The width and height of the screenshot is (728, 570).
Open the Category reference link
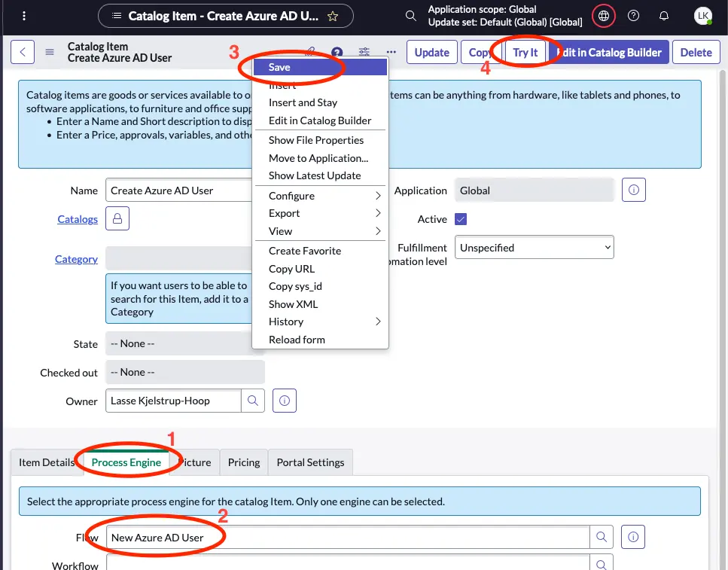(x=76, y=258)
